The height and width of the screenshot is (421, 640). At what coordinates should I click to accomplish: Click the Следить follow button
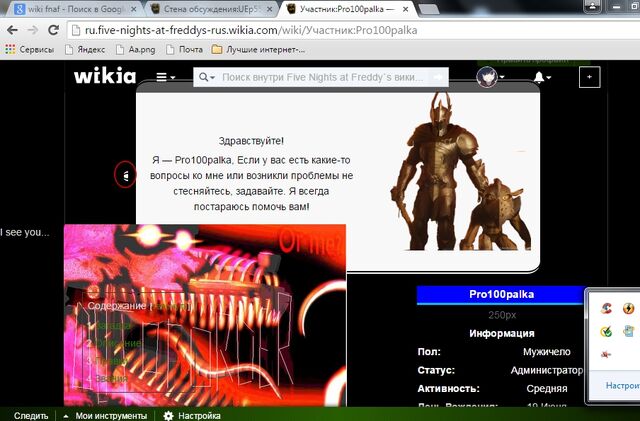31,415
